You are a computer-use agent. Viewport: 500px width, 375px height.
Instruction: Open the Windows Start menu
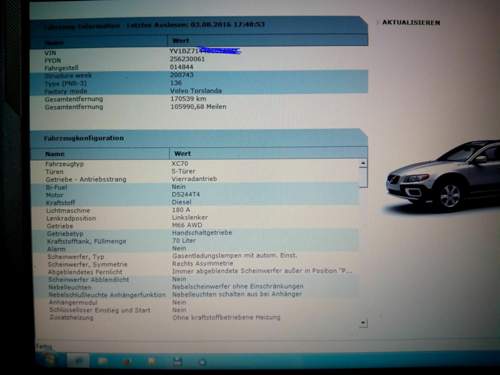50,361
